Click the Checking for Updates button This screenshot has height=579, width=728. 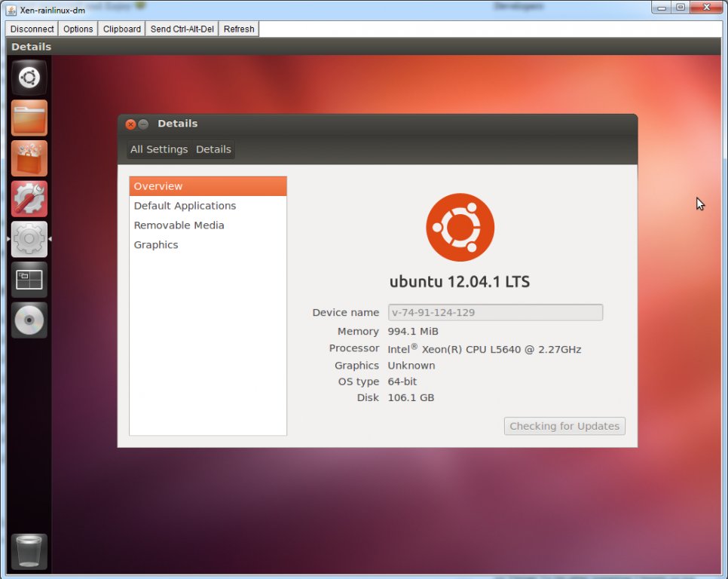point(564,426)
